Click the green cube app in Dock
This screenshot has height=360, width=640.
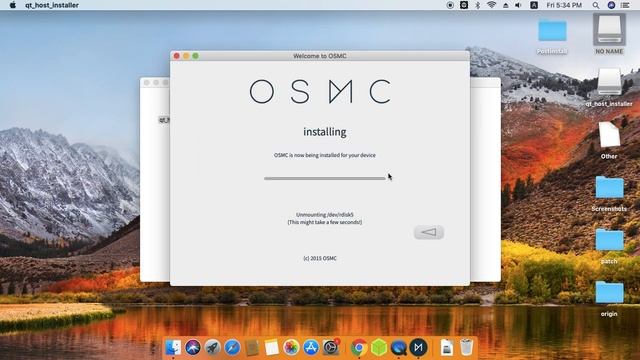point(379,347)
